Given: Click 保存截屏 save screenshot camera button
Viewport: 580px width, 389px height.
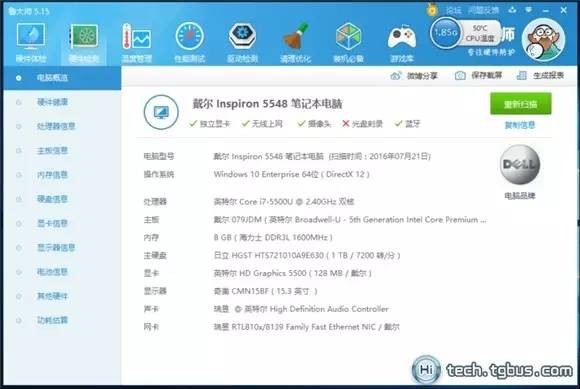Looking at the screenshot, I should (x=478, y=75).
